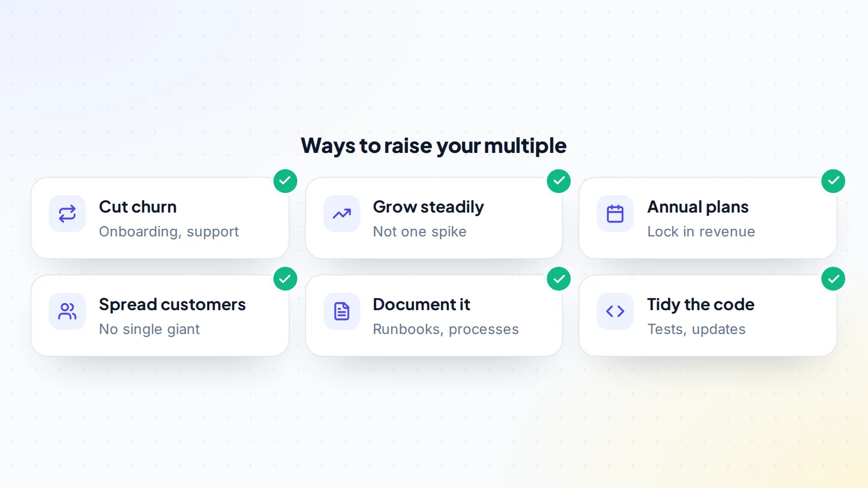Click the 'Not one spike' subtitle
This screenshot has height=488, width=868.
coord(420,232)
